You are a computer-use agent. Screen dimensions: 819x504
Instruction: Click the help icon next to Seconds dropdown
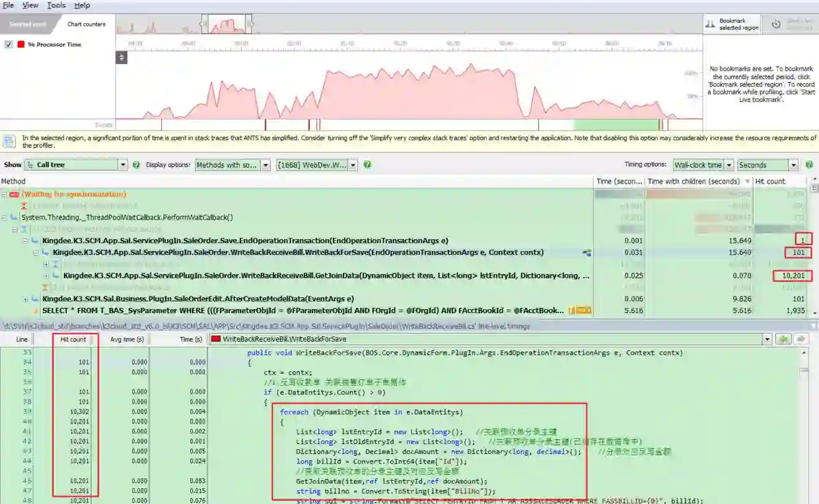809,164
